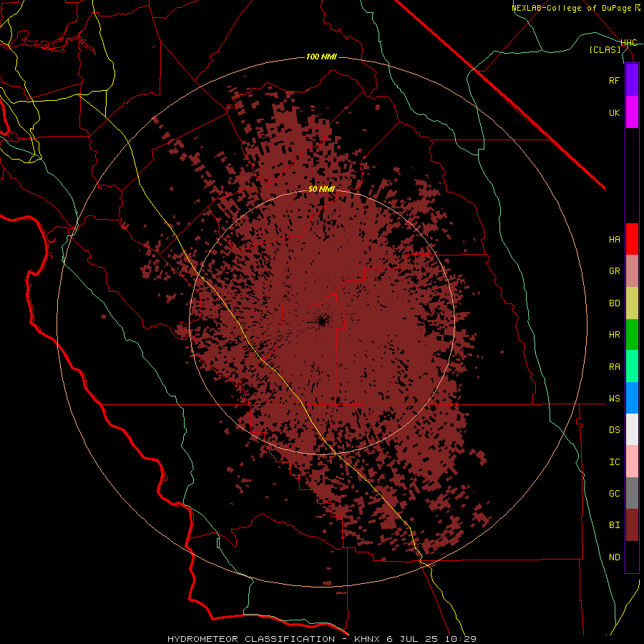This screenshot has height=644, width=644.
Task: Click the 'IC' legend label
Action: pos(614,462)
